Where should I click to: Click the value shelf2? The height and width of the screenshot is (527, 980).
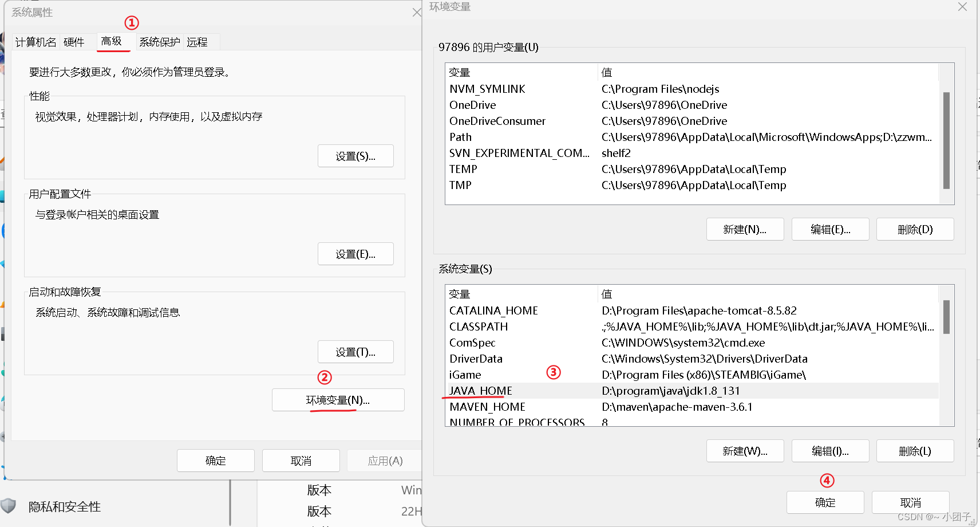616,153
